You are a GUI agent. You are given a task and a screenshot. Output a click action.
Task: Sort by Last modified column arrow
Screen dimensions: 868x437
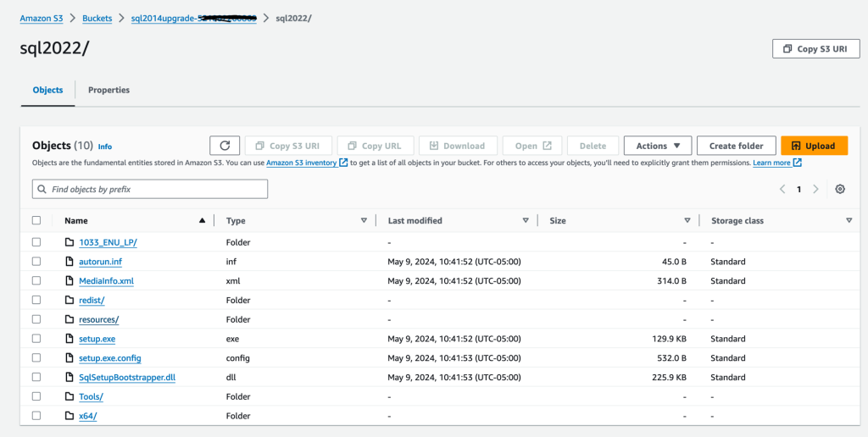pos(526,220)
